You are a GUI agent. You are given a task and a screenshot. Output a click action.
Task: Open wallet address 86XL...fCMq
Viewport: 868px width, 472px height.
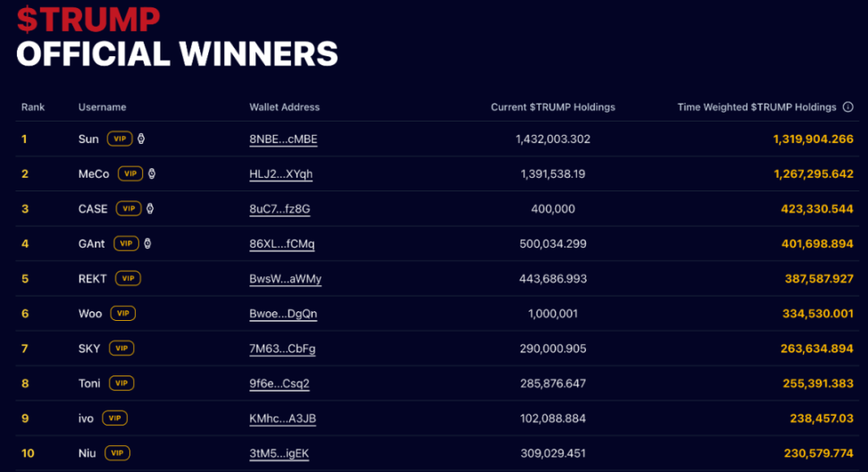281,244
